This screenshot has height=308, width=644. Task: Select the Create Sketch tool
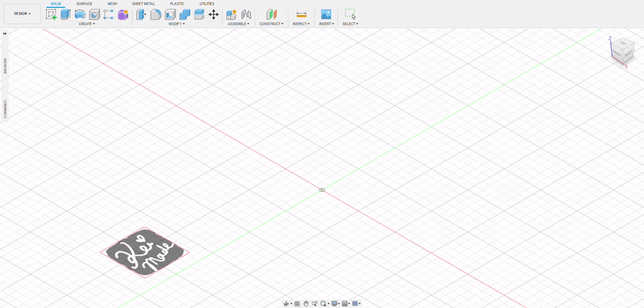[x=52, y=14]
